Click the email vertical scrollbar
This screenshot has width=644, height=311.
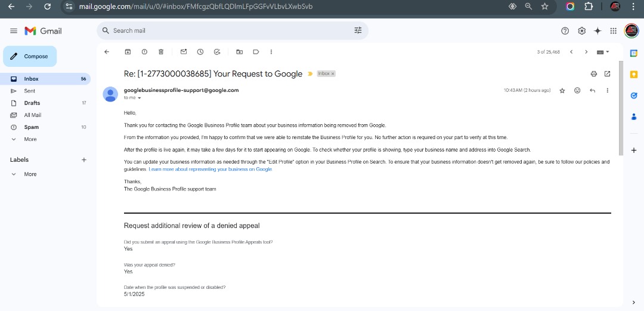[621, 108]
